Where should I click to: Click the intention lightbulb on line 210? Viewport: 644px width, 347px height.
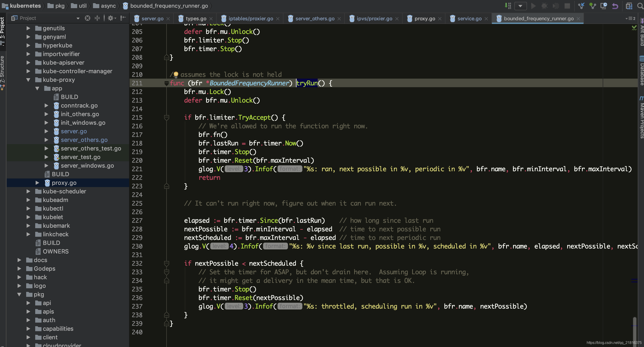point(176,74)
